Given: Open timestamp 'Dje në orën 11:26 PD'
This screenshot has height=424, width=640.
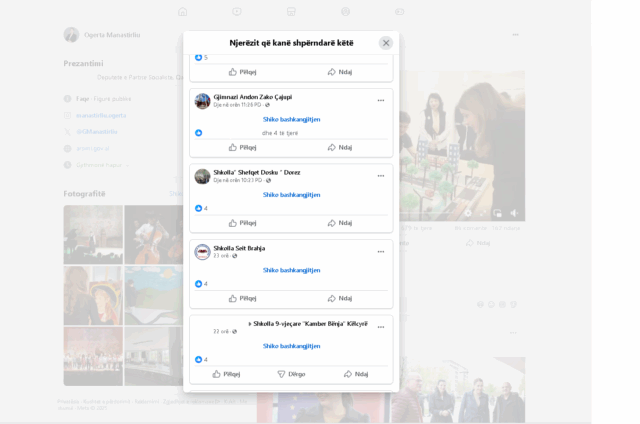Looking at the screenshot, I should (x=237, y=105).
